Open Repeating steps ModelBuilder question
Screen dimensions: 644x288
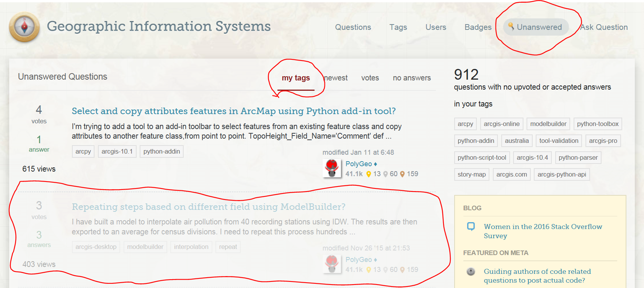click(x=209, y=207)
